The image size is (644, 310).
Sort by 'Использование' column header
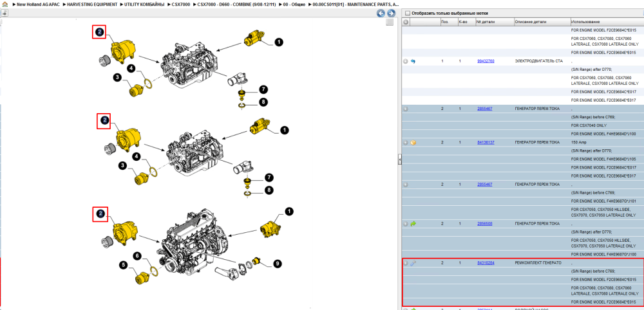pyautogui.click(x=607, y=22)
